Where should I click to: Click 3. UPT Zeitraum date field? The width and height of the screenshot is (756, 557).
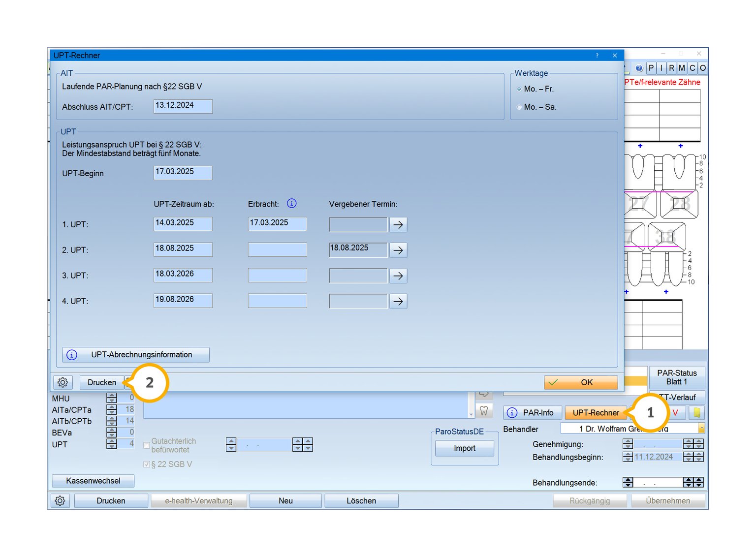(183, 275)
